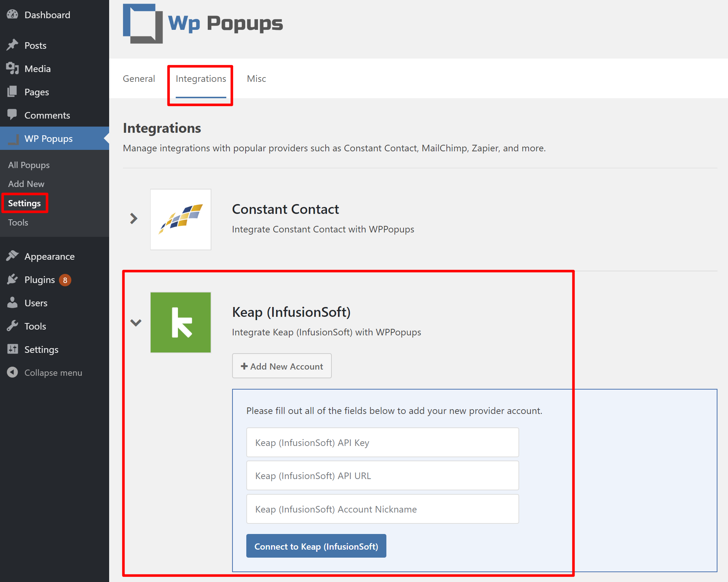Switch to the General tab
The height and width of the screenshot is (582, 728).
139,78
